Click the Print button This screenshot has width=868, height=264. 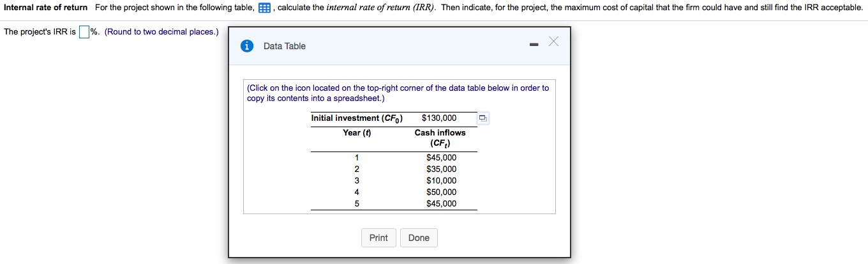point(378,238)
